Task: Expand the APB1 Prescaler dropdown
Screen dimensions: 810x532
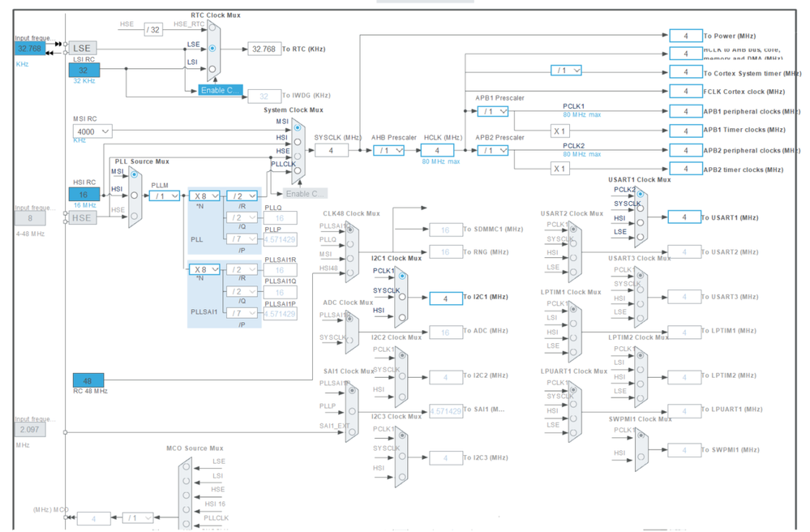Action: 492,111
